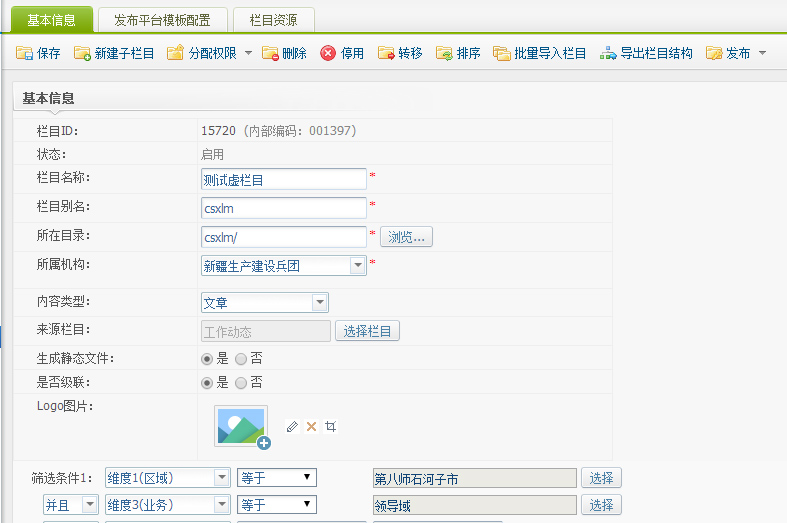Image resolution: width=787 pixels, height=523 pixels.
Task: Open the 所属机构 dropdown
Action: pyautogui.click(x=357, y=266)
